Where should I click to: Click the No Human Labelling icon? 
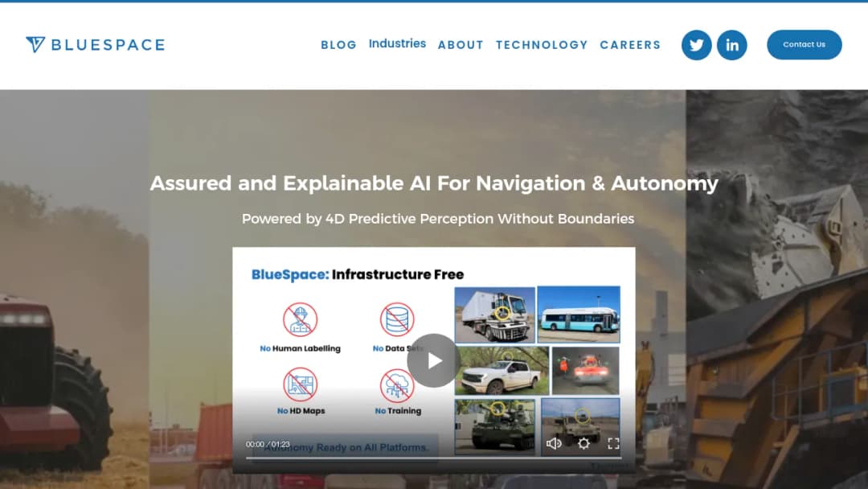(300, 319)
